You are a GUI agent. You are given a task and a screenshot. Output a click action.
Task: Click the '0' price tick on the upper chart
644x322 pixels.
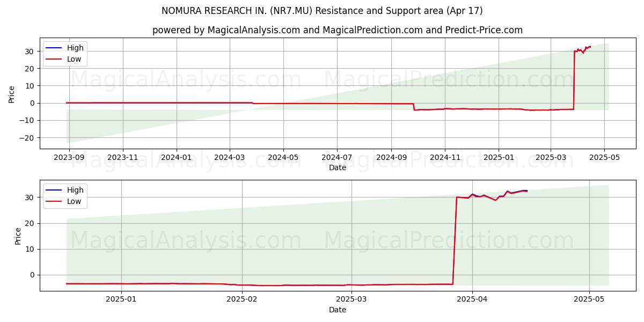[33, 103]
